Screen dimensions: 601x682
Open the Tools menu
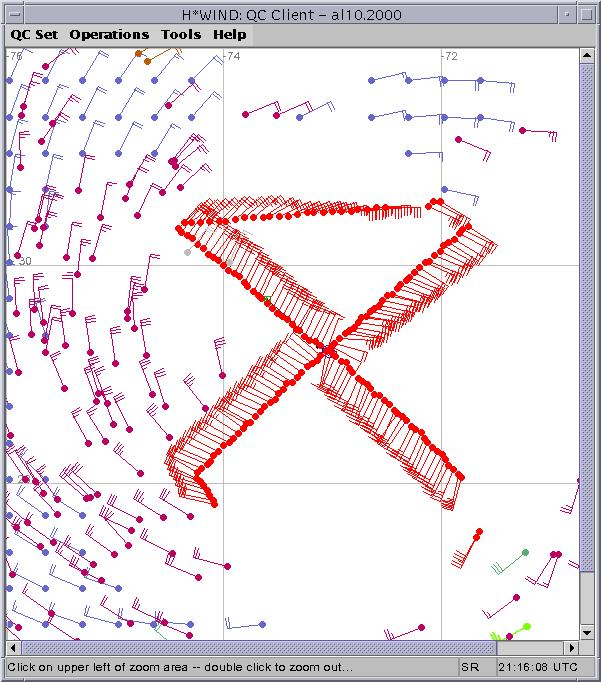click(181, 34)
